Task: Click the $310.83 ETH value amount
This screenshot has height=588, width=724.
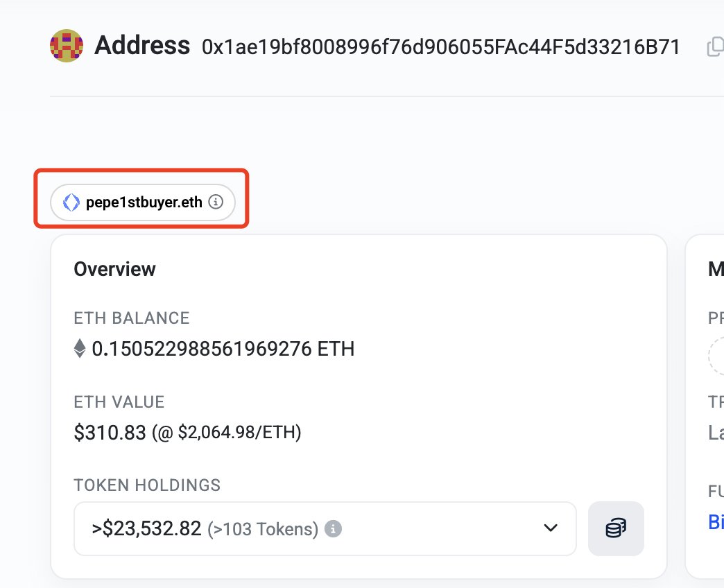Action: point(110,433)
